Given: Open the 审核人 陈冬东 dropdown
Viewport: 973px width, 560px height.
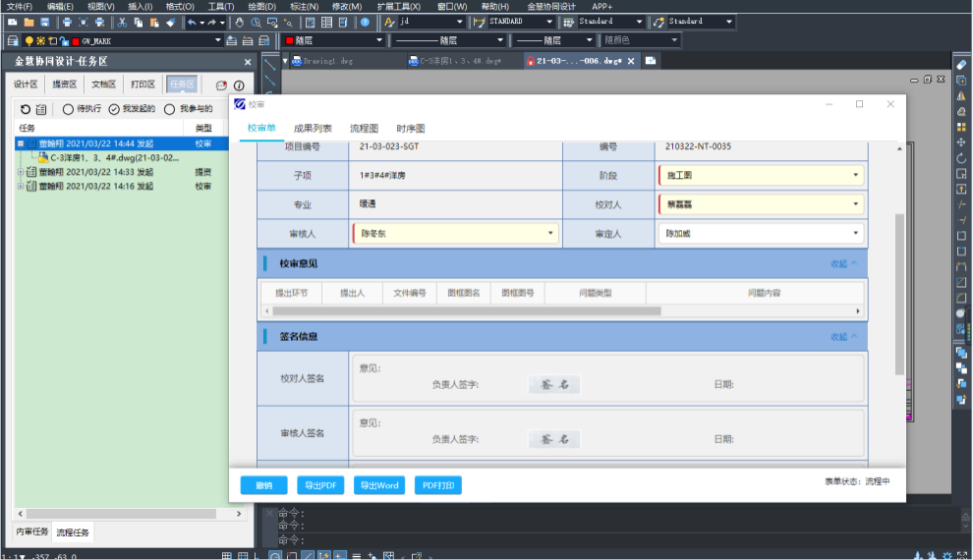Looking at the screenshot, I should coord(455,233).
